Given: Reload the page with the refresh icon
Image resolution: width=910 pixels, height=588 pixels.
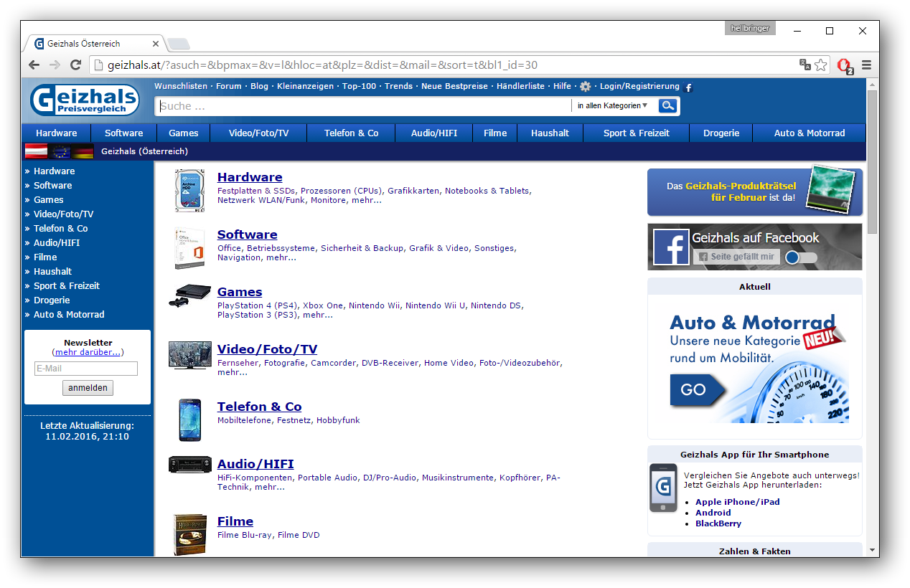Looking at the screenshot, I should point(75,65).
